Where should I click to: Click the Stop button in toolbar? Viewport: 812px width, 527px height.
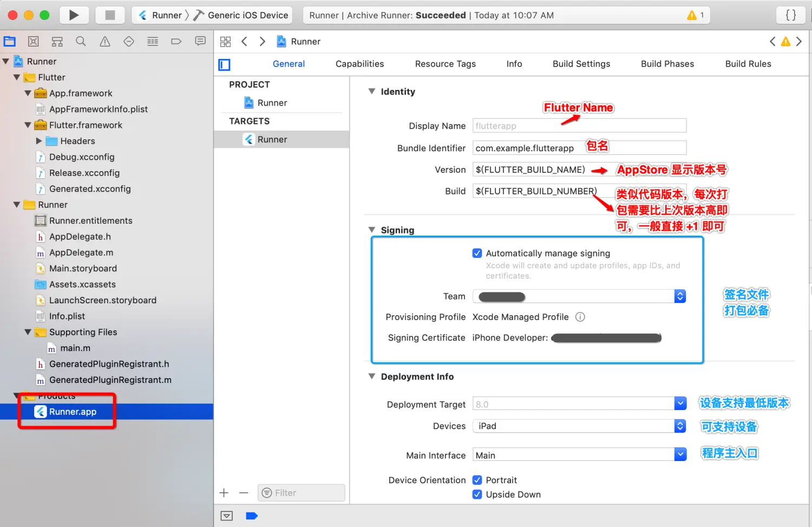[x=110, y=15]
